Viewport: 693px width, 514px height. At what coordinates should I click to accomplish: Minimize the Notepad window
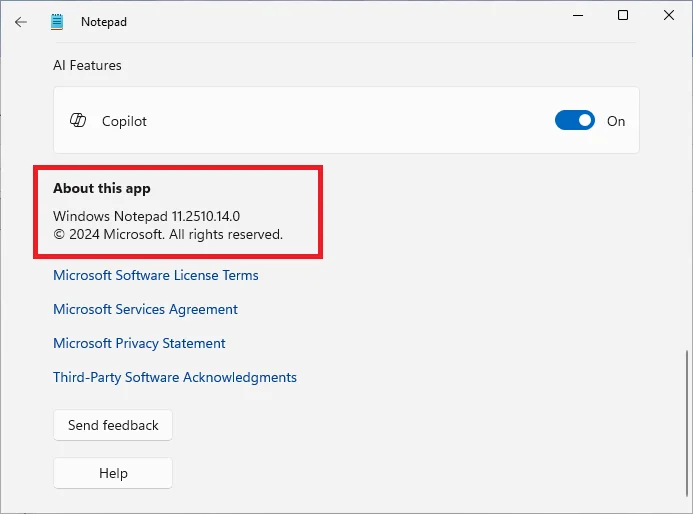578,15
